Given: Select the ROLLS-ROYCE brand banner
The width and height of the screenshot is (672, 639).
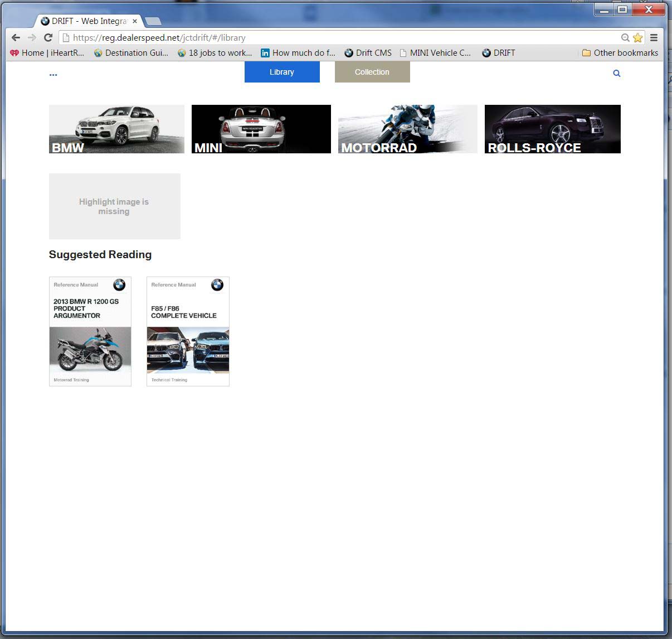Looking at the screenshot, I should [552, 129].
